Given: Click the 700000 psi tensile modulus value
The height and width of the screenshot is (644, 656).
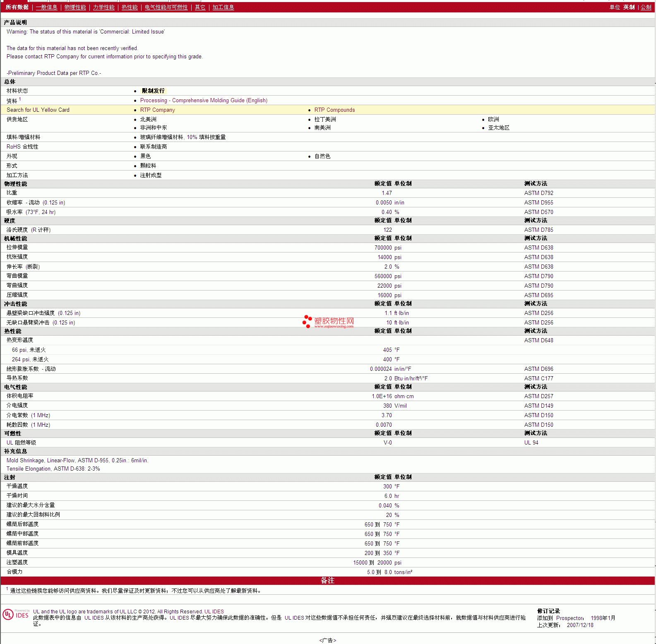Looking at the screenshot, I should pyautogui.click(x=388, y=248).
